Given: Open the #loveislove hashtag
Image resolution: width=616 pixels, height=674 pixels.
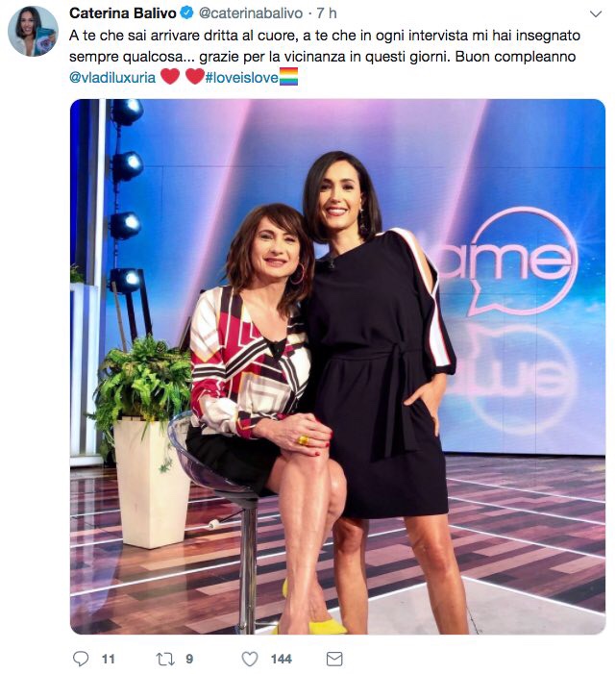Looking at the screenshot, I should pyautogui.click(x=241, y=78).
